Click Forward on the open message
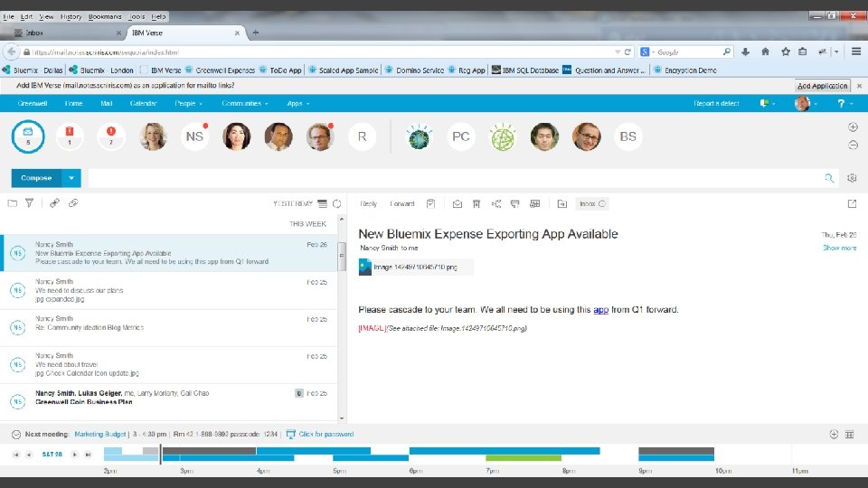868x488 pixels. coord(401,203)
